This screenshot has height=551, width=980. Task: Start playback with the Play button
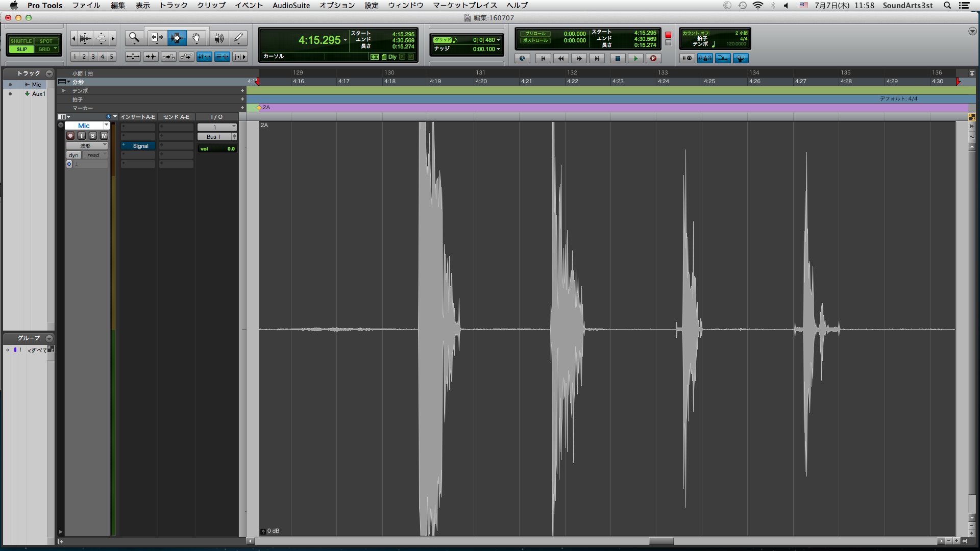coord(635,58)
